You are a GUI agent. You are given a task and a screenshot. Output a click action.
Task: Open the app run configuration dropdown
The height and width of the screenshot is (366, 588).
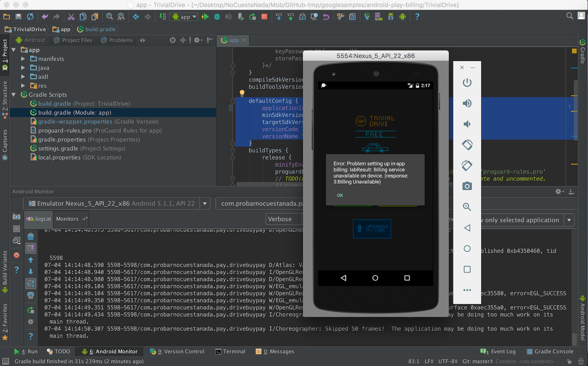point(184,17)
